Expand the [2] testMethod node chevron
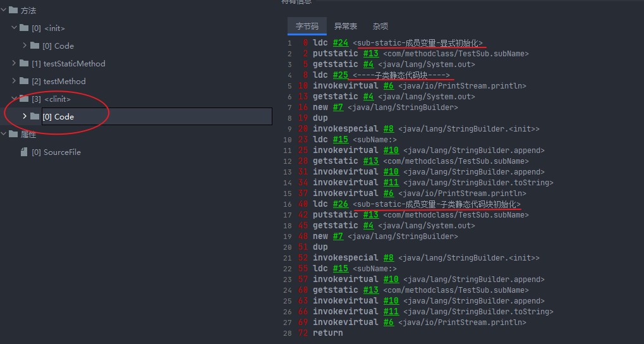This screenshot has height=344, width=644. 15,81
